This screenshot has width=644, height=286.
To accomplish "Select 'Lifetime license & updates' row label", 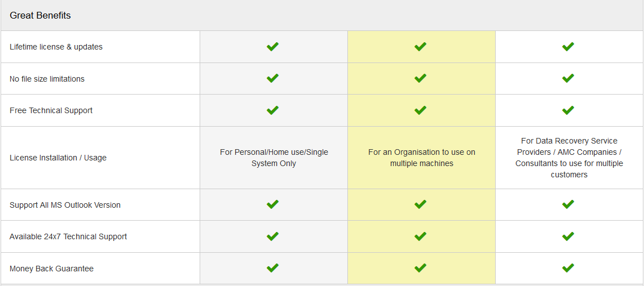I will [56, 47].
